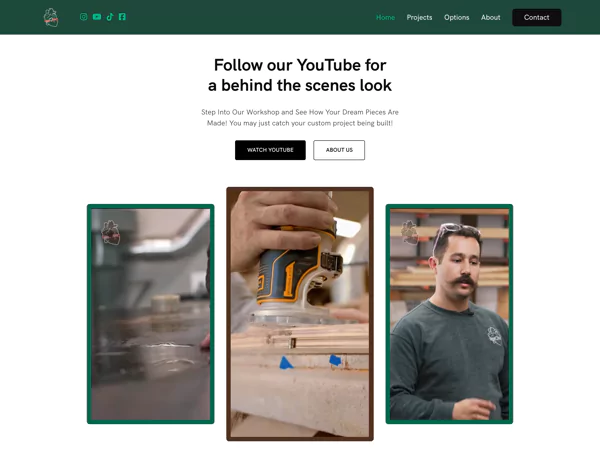Image resolution: width=600 pixels, height=450 pixels.
Task: Click the Contact button
Action: click(x=536, y=17)
